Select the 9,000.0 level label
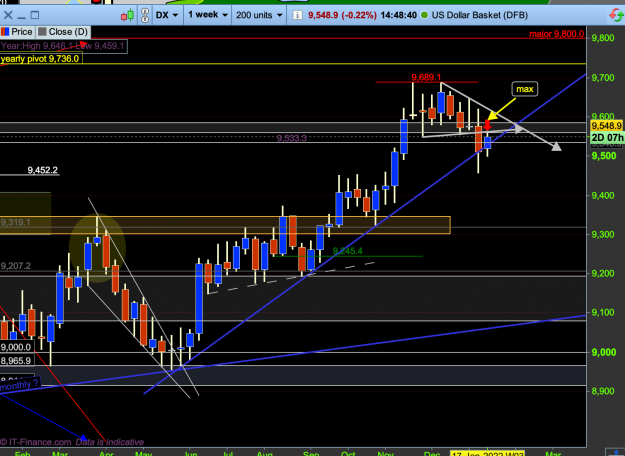625x456 pixels. pos(16,347)
